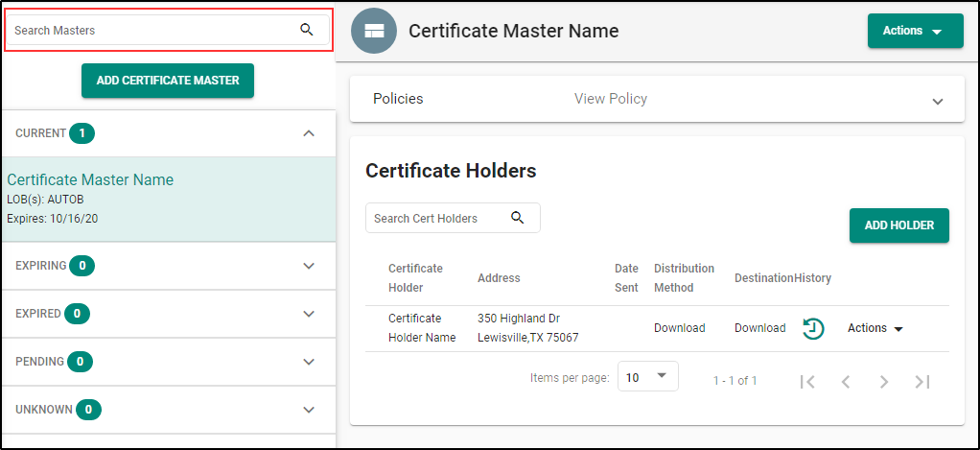Screen dimensions: 980x450
Task: Focus the Search Masters input field
Action: pos(168,30)
